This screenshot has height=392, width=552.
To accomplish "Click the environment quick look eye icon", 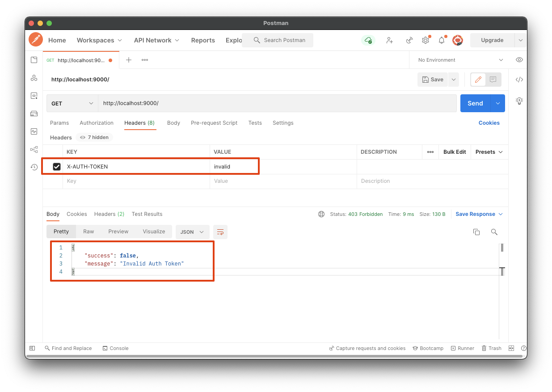I will [x=519, y=60].
